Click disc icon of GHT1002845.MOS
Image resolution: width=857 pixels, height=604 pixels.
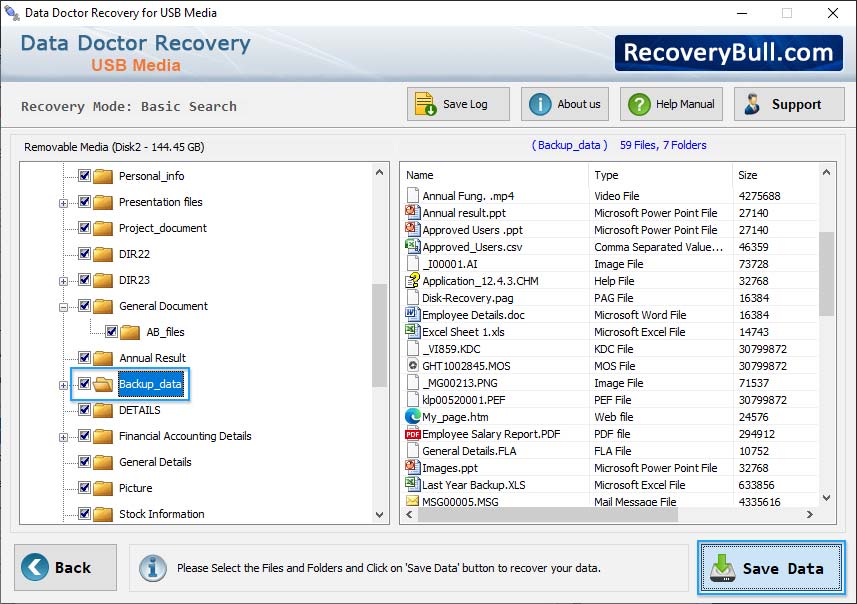point(413,365)
